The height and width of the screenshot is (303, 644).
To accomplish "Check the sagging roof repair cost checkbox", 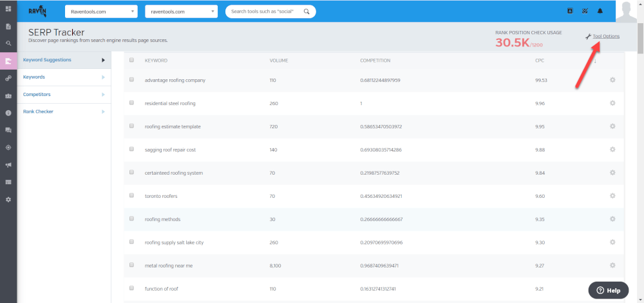I will (x=132, y=149).
